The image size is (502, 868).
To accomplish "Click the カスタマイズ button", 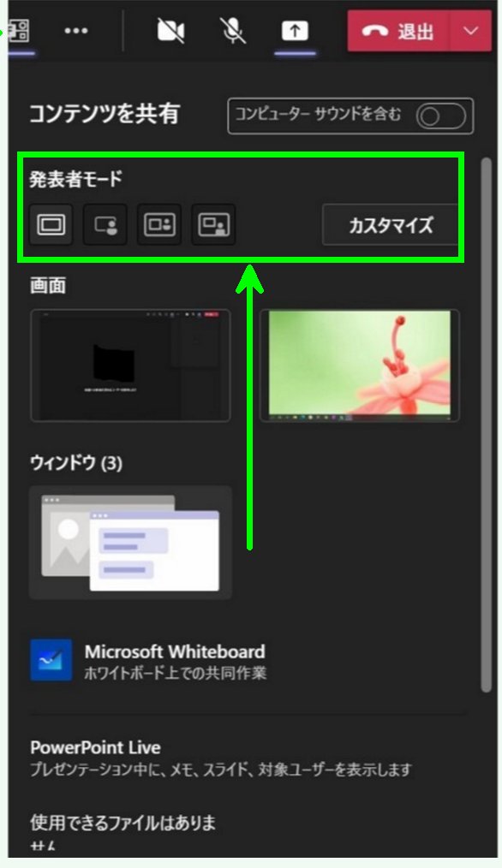I will (391, 225).
